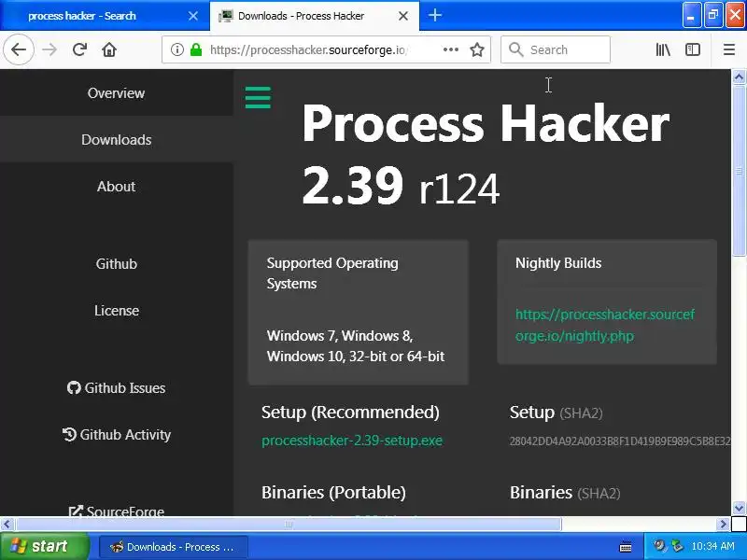Click the Setup SHA2 hash value
Viewport: 747px width, 560px height.
[619, 441]
